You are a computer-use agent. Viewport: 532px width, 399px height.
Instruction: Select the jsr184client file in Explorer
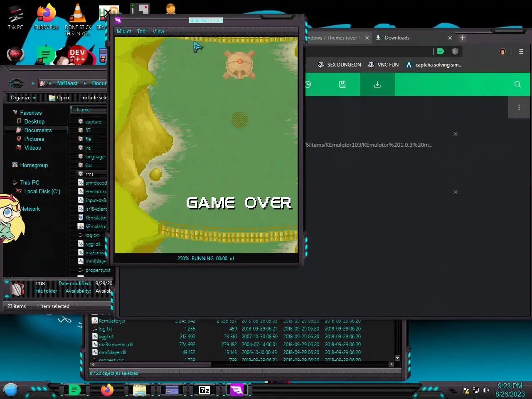coord(96,209)
